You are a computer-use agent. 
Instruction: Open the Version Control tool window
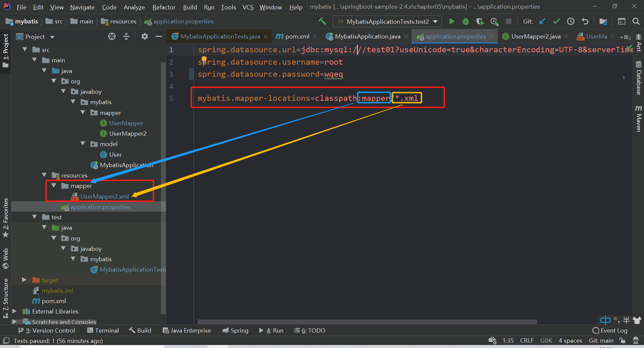click(x=47, y=331)
